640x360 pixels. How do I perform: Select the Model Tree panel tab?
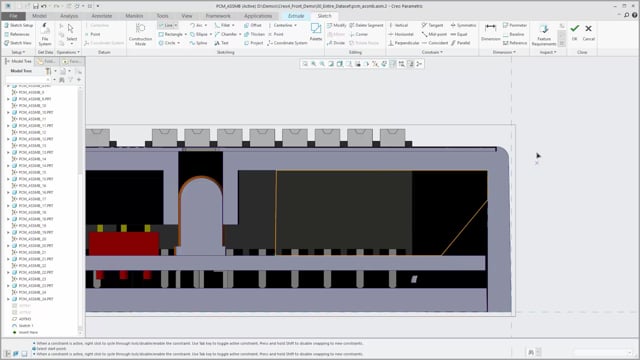click(18, 61)
